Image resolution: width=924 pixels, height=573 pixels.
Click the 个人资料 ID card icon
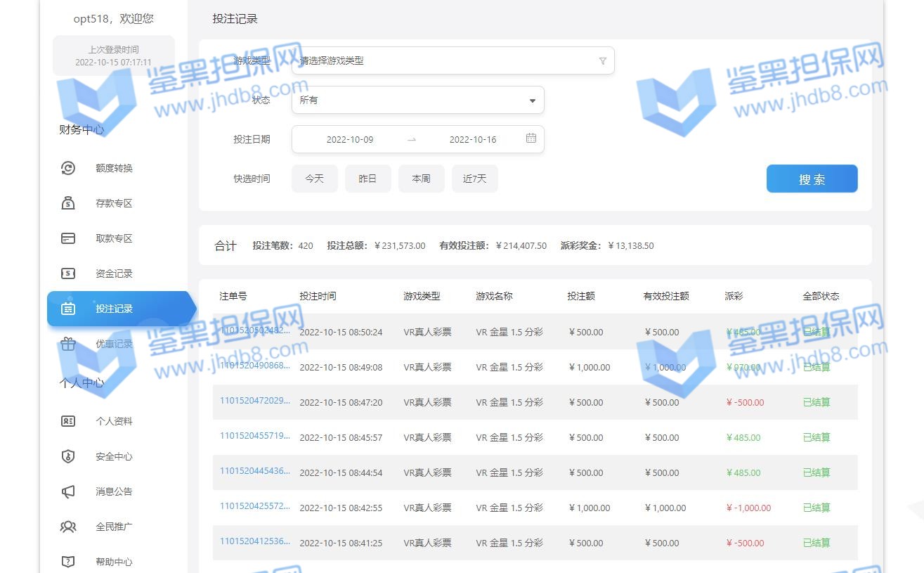point(68,421)
